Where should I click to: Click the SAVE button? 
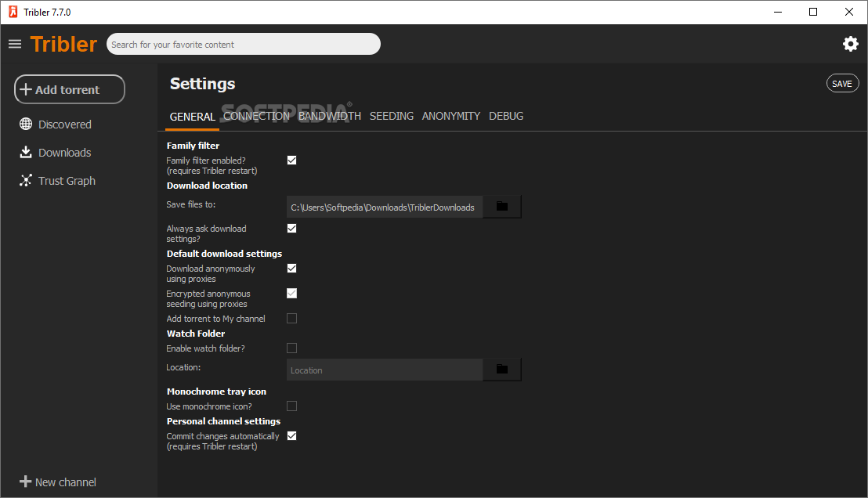click(842, 84)
